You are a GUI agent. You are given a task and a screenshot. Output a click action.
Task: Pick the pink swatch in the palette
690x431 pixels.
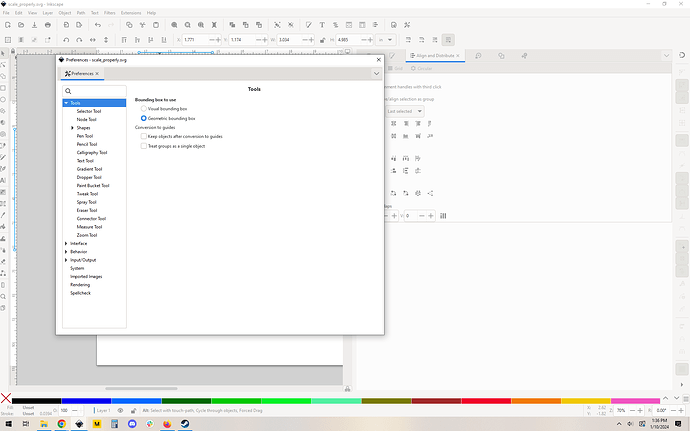click(x=635, y=401)
